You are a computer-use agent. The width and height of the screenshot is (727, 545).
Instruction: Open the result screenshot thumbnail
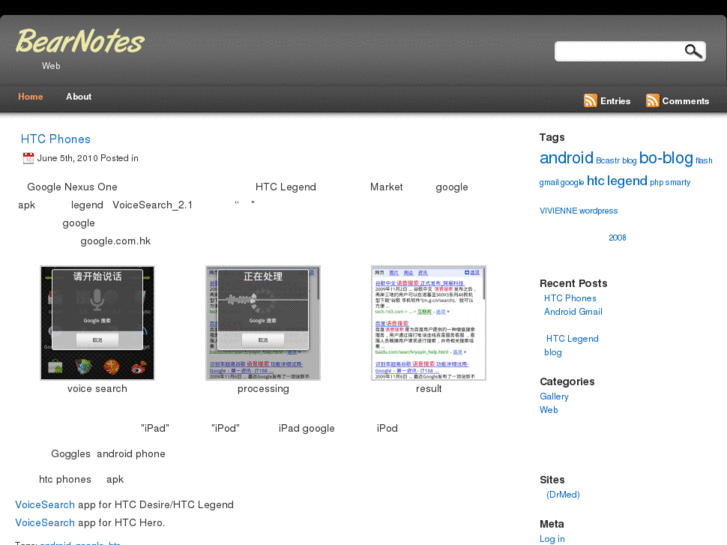[428, 323]
